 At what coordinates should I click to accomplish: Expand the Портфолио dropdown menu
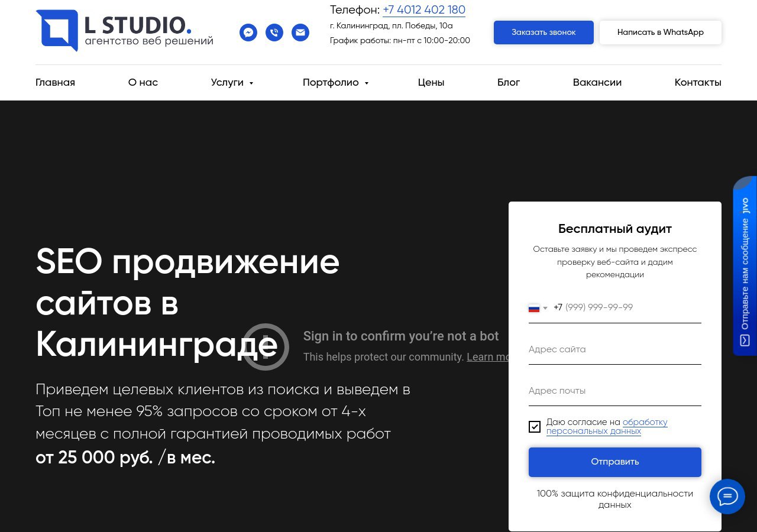coord(335,83)
